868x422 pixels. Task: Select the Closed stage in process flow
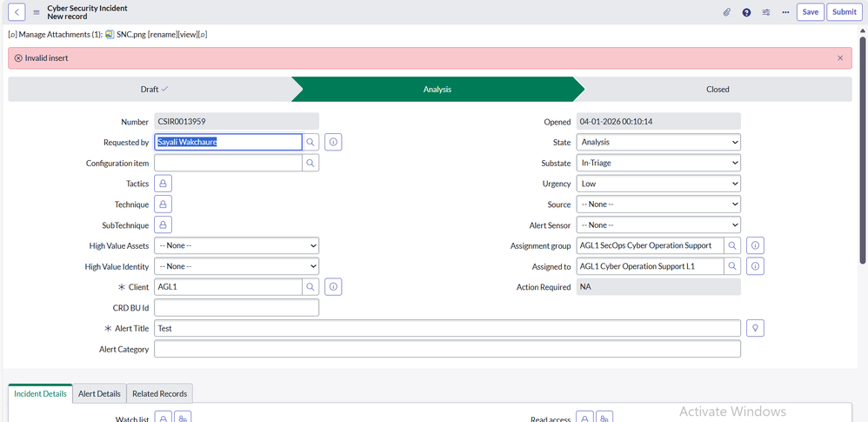[x=718, y=89]
